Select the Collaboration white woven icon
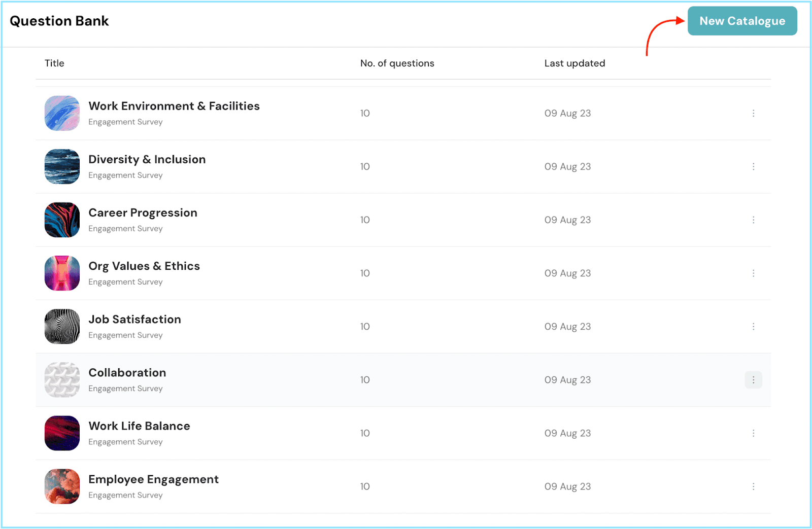This screenshot has height=529, width=812. click(x=62, y=380)
